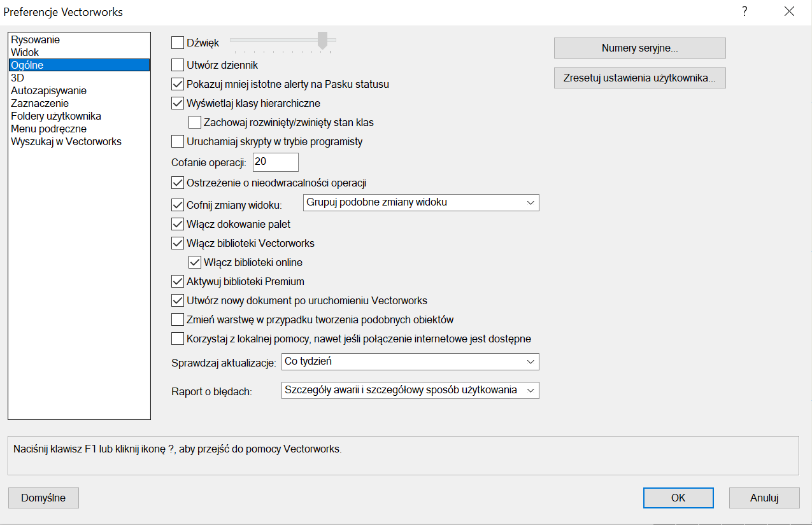Check Zachowaj rozwinięty/zwinięty stan klas
812x525 pixels.
195,122
